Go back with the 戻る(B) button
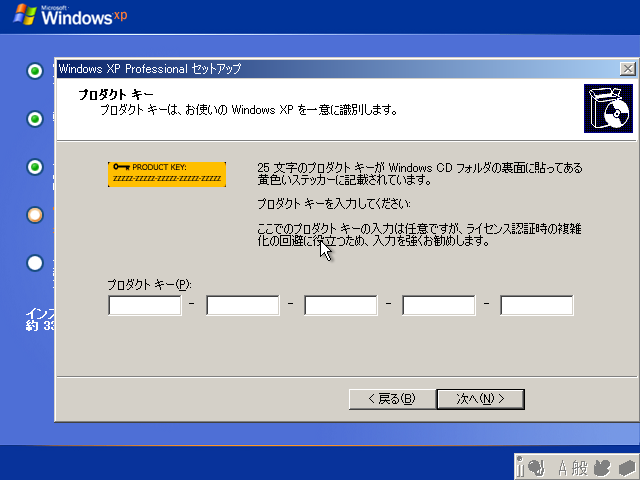Viewport: 640px width, 480px height. coord(392,399)
